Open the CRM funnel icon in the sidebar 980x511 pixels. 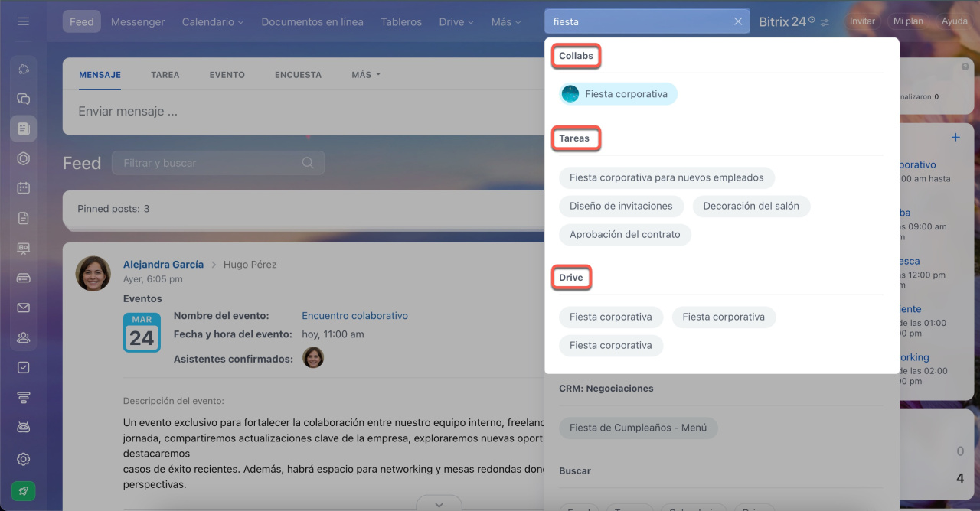coord(24,397)
